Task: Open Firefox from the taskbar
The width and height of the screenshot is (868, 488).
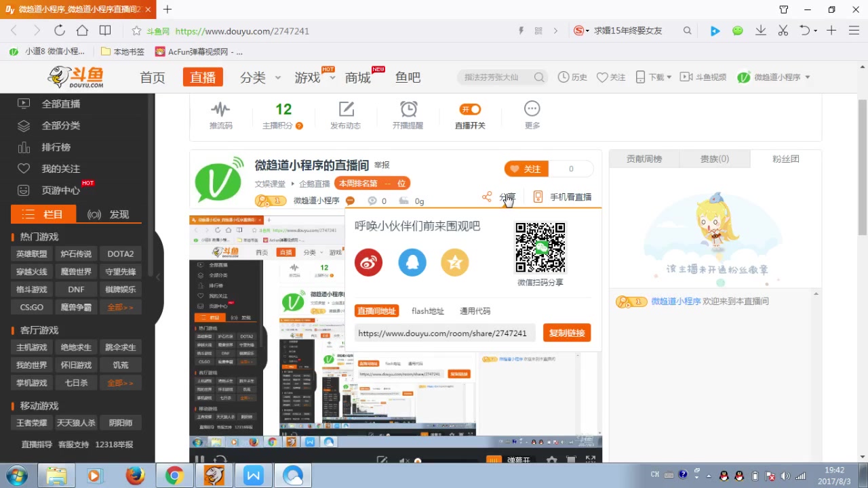Action: [135, 476]
